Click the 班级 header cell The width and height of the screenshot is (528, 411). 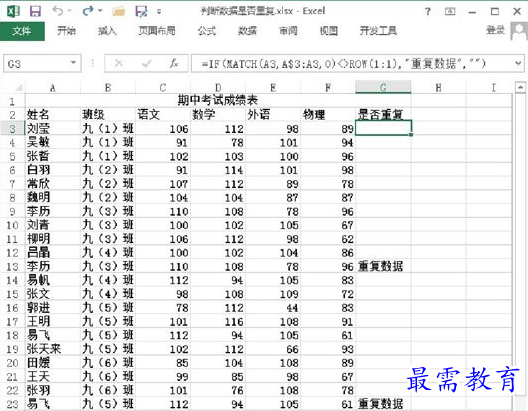(108, 115)
